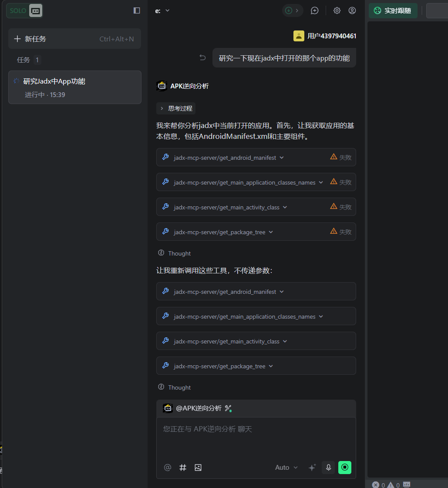
Task: Stop the running task with green button
Action: tap(344, 468)
